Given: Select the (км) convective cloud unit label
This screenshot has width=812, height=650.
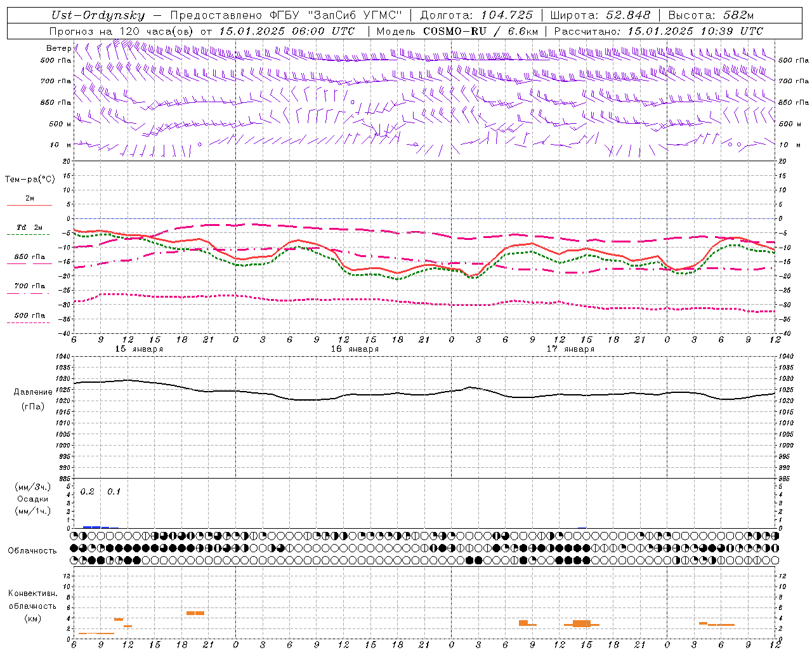Looking at the screenshot, I should point(32,618).
